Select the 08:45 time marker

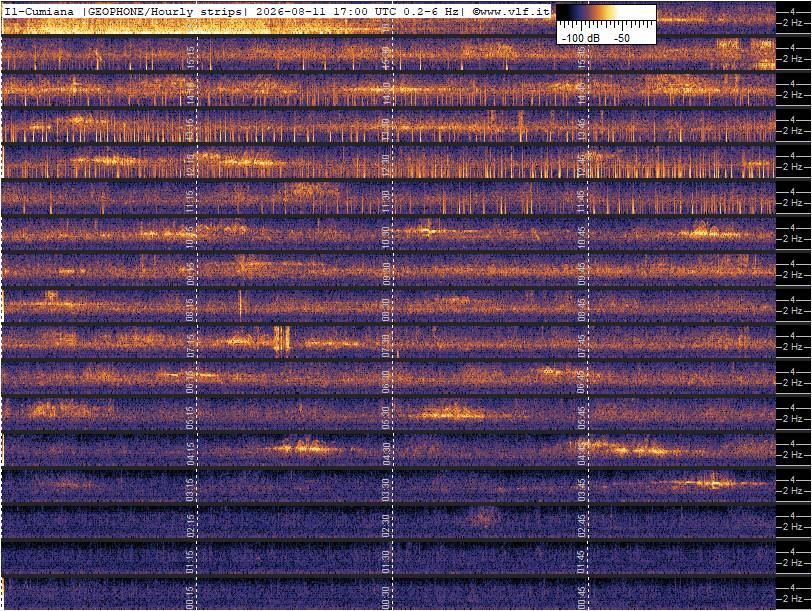pos(583,310)
